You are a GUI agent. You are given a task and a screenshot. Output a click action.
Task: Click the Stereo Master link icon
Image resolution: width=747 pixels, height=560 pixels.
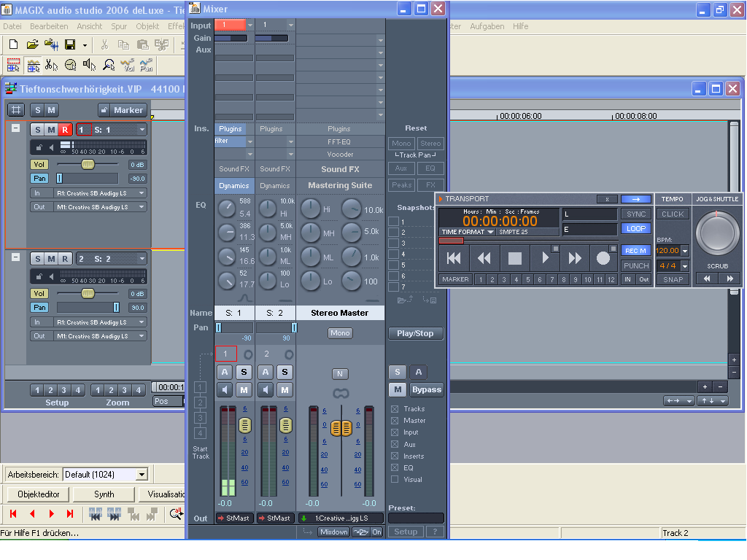click(340, 394)
